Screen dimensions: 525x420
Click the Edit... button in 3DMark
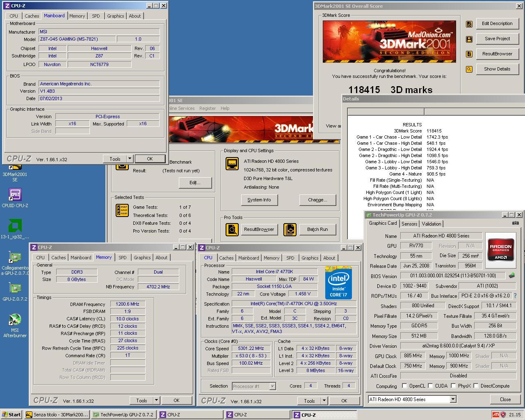pos(195,183)
